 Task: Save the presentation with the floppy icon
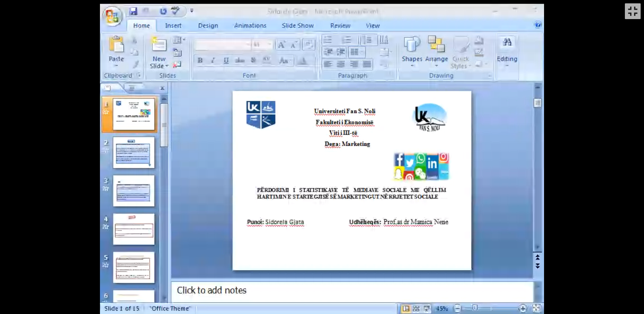133,11
